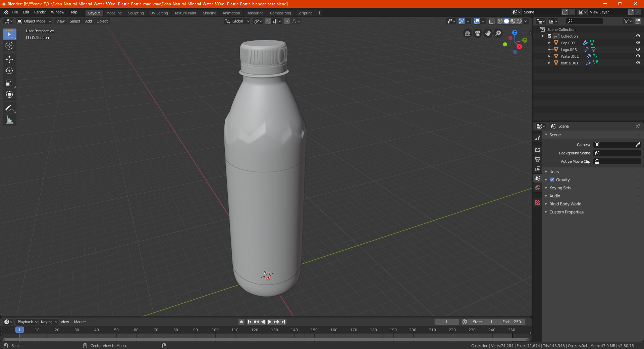Viewport: 644px width, 349px height.
Task: Play the animation forward
Action: pos(269,322)
